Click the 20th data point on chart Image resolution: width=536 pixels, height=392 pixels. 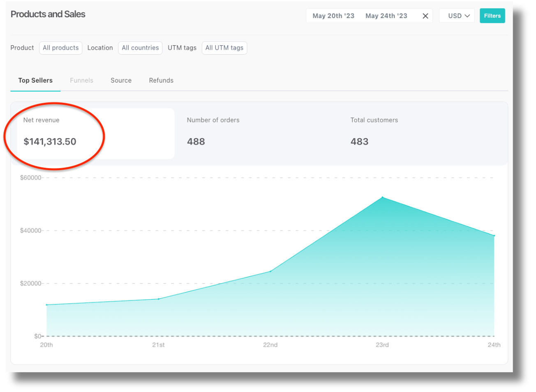tap(47, 305)
